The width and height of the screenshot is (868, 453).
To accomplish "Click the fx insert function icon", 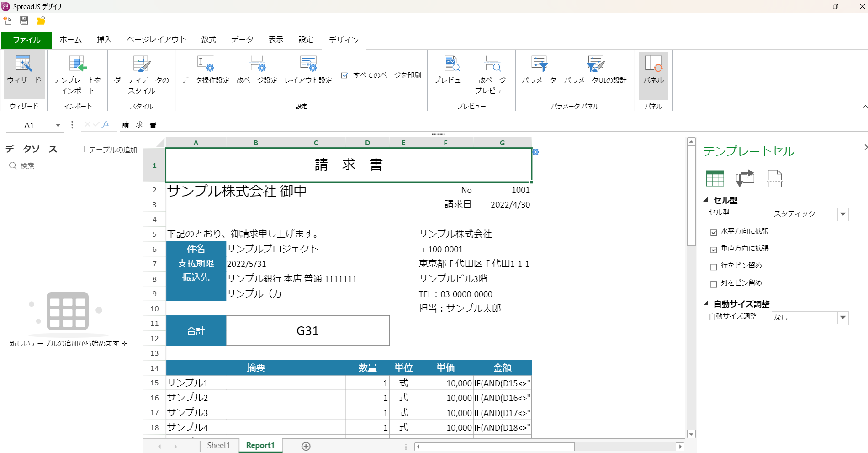I will click(106, 124).
